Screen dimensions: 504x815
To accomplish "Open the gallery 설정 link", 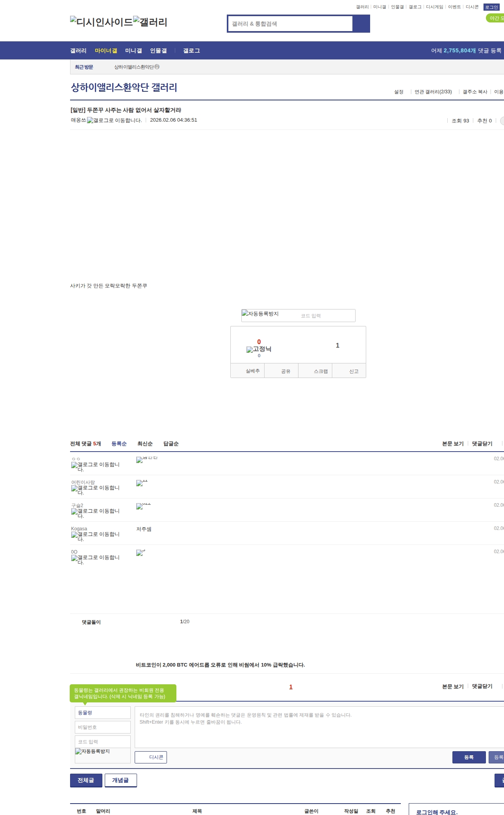I will tap(399, 92).
